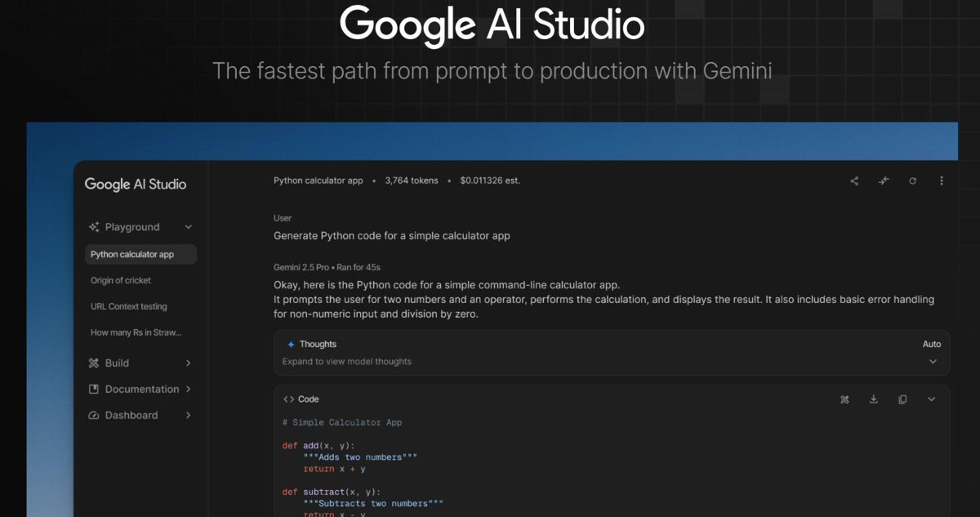Click the Dashboard gauge icon in the sidebar
The image size is (980, 517).
click(x=94, y=415)
